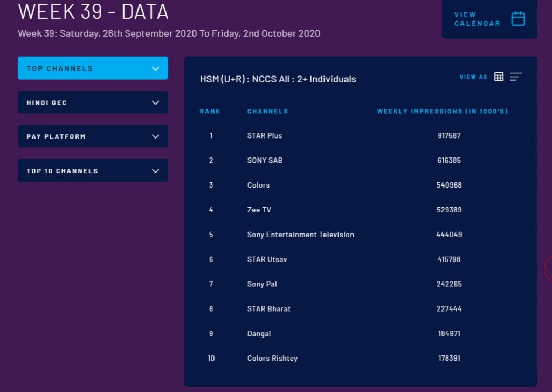The image size is (552, 392).
Task: Select Sony Entertainment Television row
Action: [300, 235]
